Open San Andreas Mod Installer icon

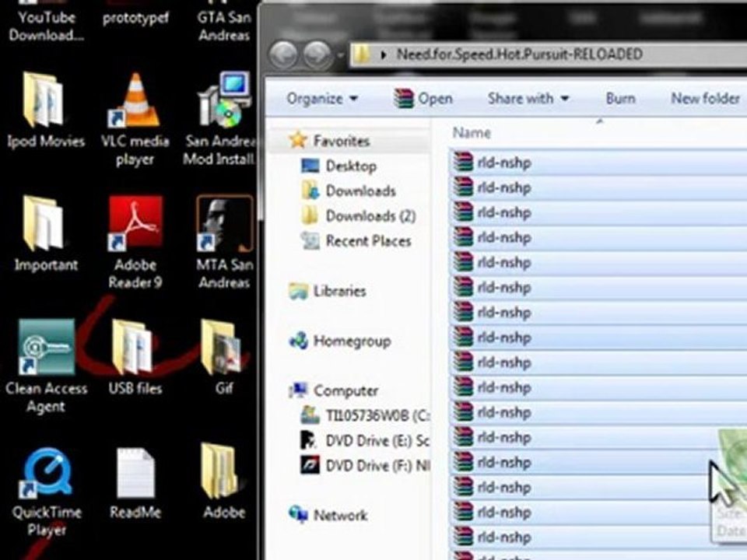[221, 119]
